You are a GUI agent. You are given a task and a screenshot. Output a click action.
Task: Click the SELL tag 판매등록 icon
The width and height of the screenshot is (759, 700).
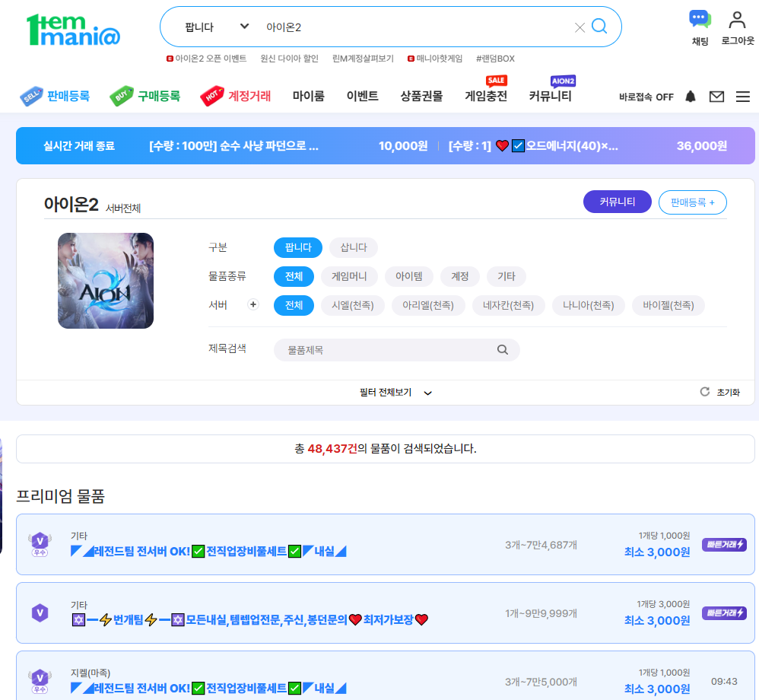[x=31, y=97]
